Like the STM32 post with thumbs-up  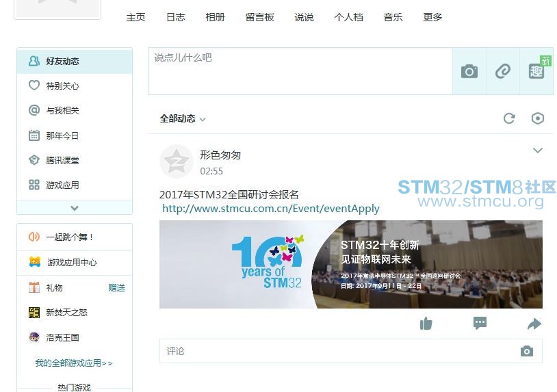click(426, 324)
